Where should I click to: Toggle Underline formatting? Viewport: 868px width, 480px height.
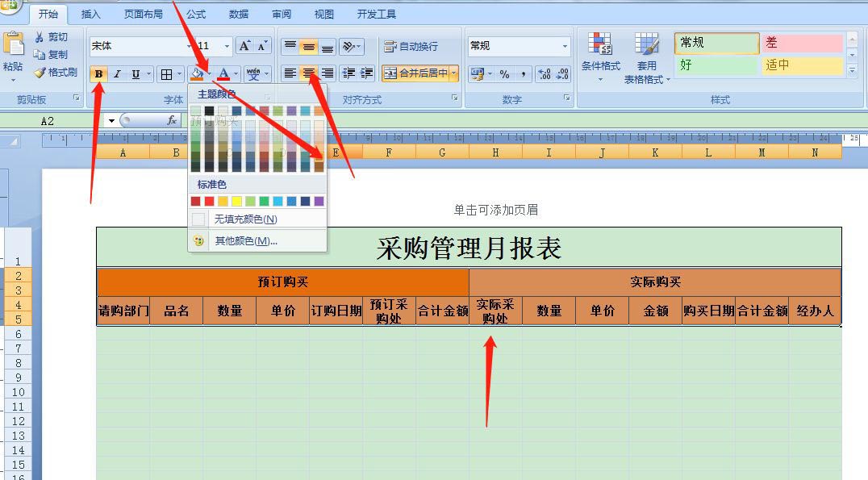pos(135,73)
